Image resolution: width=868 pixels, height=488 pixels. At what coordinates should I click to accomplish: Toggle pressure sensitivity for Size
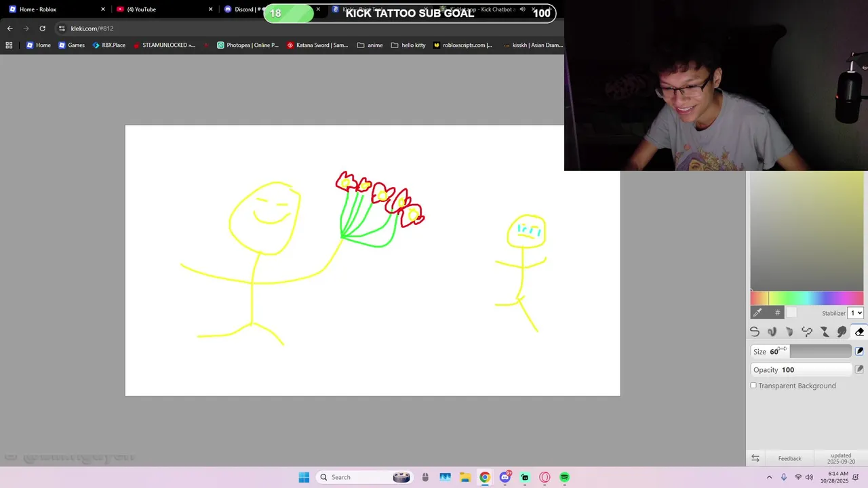point(859,351)
